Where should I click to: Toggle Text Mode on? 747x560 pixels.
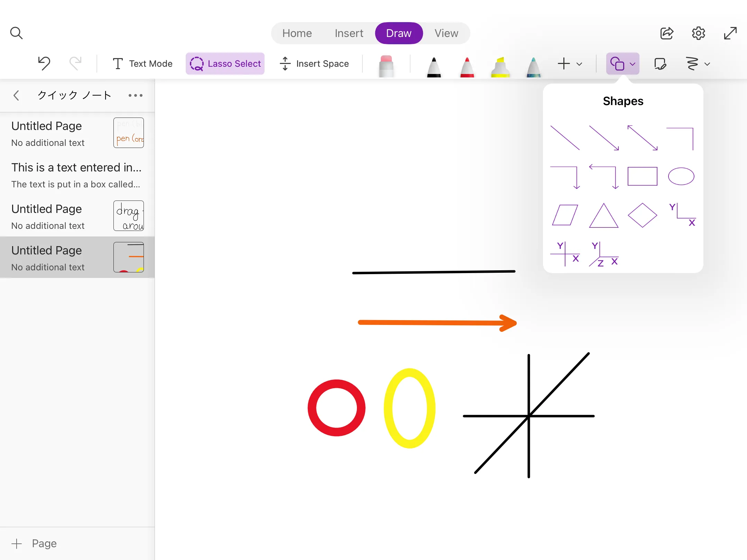[x=142, y=64]
